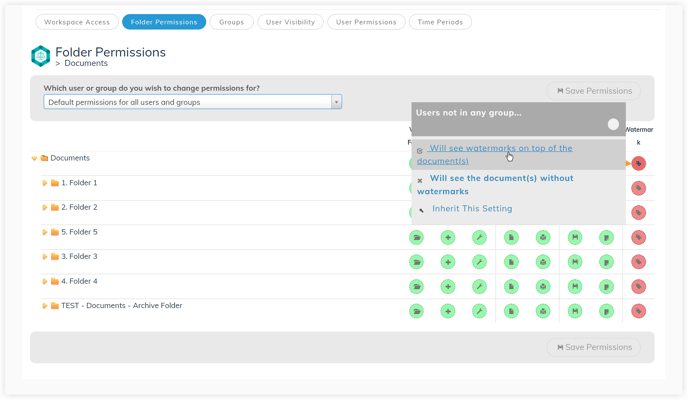Expand the TEST - Documents - Archive Folder arrow
688x400 pixels.
click(x=44, y=306)
